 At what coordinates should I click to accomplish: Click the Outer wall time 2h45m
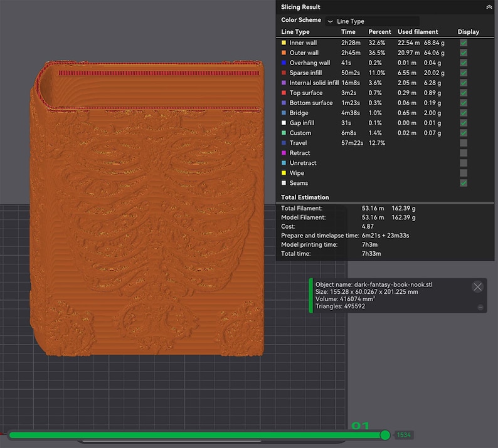tap(351, 53)
